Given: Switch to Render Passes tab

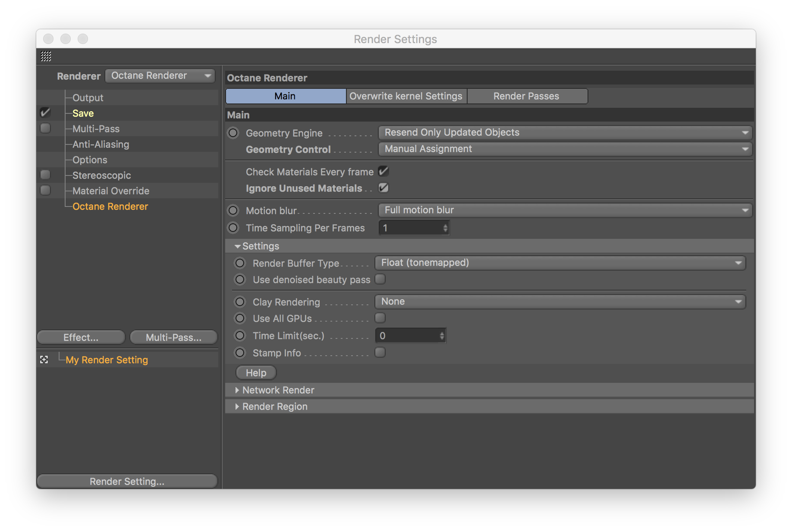Looking at the screenshot, I should pyautogui.click(x=527, y=96).
